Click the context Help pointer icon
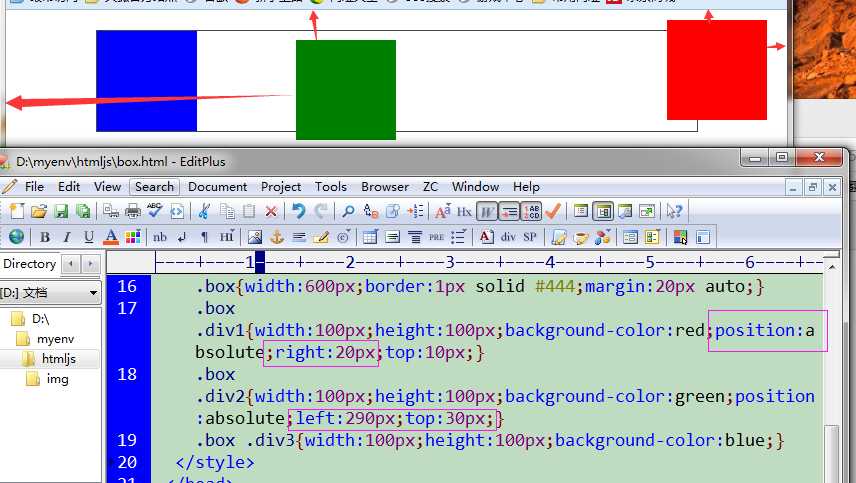The image size is (856, 483). (x=675, y=211)
